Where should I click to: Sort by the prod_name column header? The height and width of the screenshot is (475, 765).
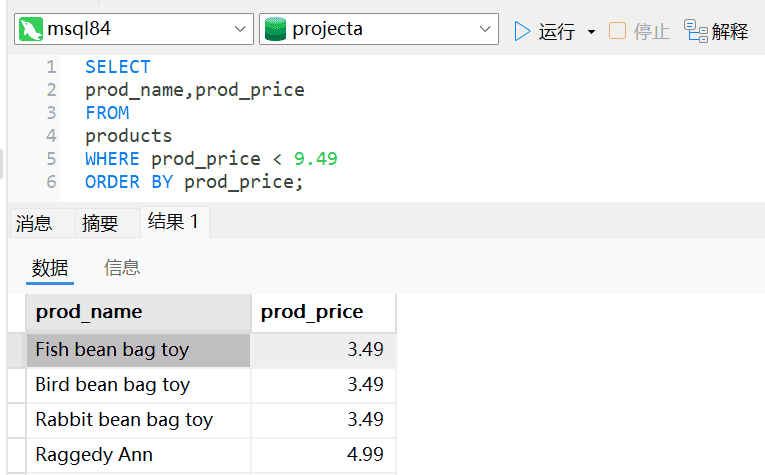pyautogui.click(x=138, y=312)
